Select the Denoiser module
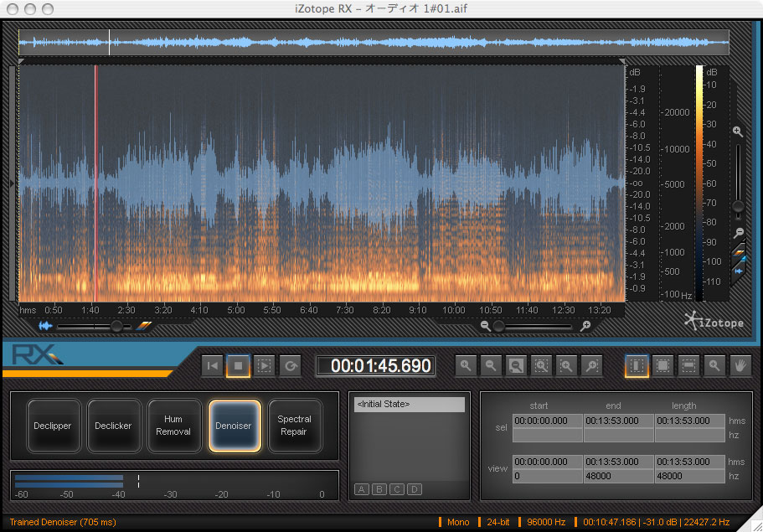This screenshot has width=763, height=532. tap(234, 426)
